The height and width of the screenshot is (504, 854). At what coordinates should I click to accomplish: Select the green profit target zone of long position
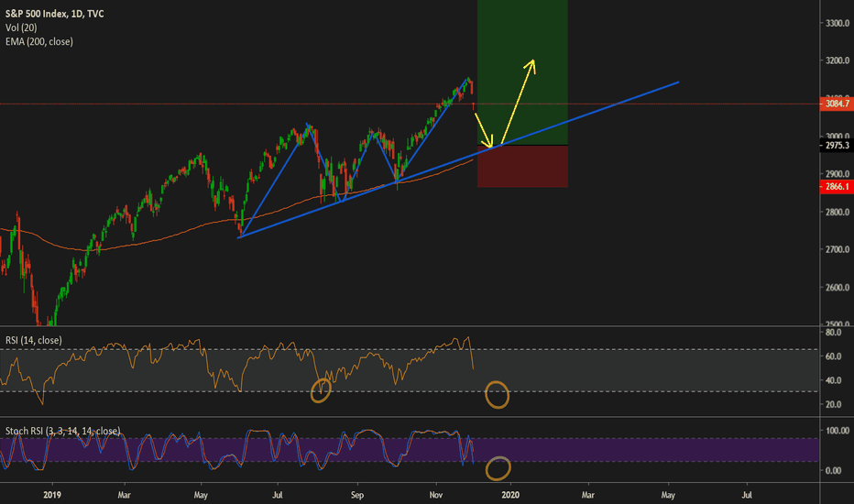(x=523, y=72)
